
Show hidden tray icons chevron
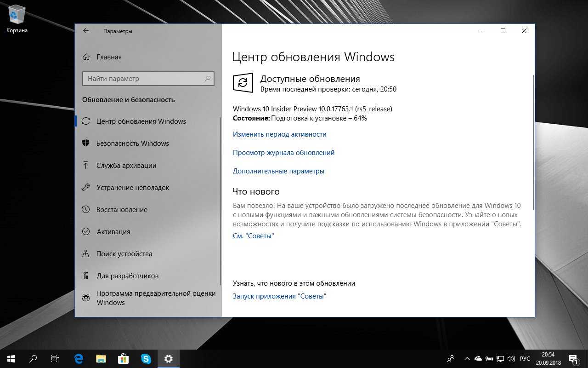coord(467,359)
